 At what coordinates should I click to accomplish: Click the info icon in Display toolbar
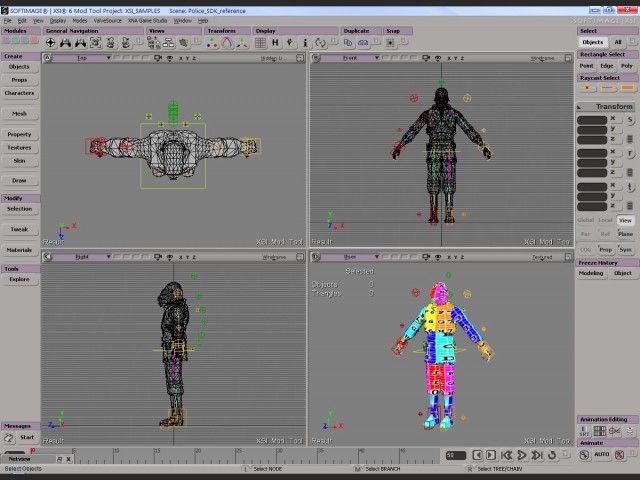[x=305, y=43]
